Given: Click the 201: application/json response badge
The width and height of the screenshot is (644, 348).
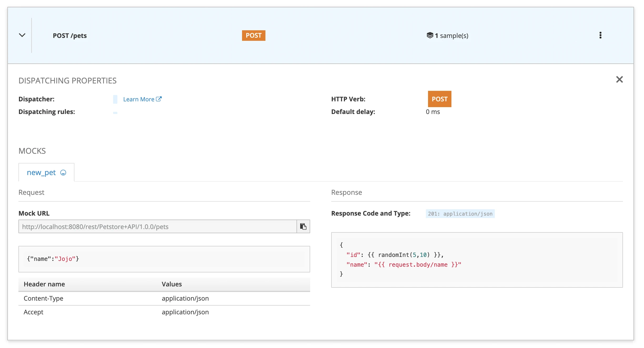Looking at the screenshot, I should click(x=460, y=214).
